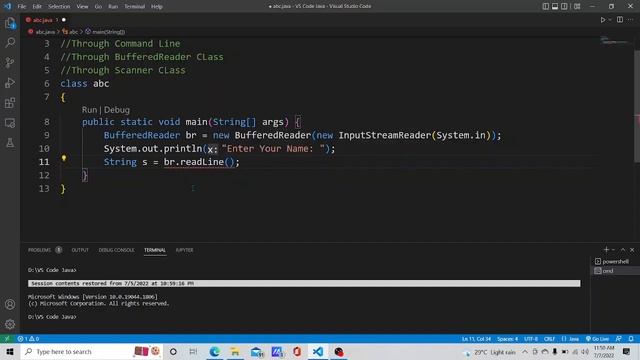Screen dimensions: 640x360
Task: Click the Run code lens above main
Action: point(89,110)
